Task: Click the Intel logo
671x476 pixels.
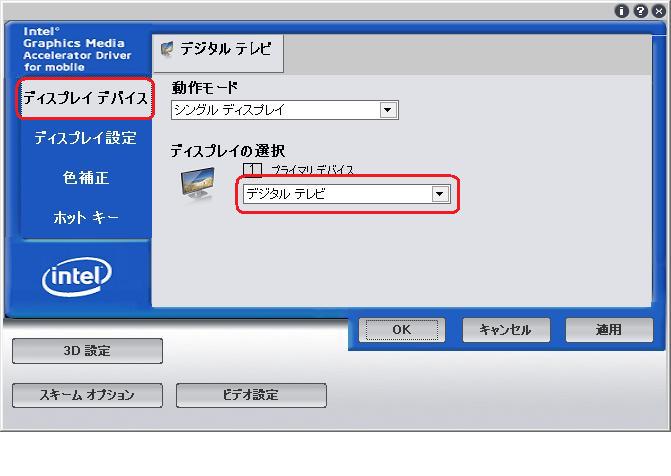Action: tap(77, 276)
